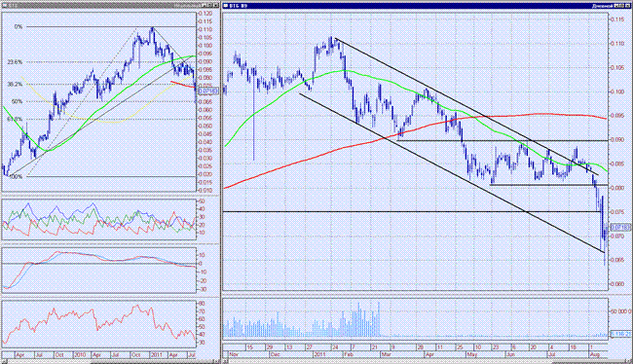Close the left weekly chart window
This screenshot has width=633, height=364.
coord(216,5)
